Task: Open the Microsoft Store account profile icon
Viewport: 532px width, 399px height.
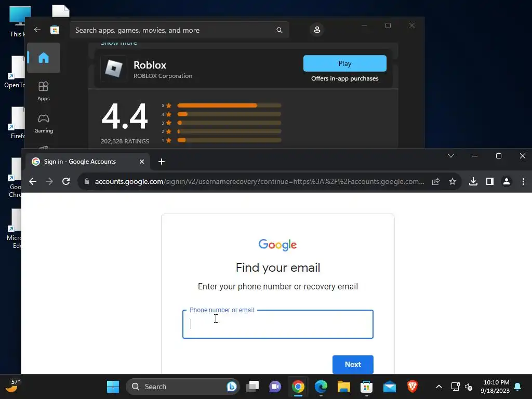Action: click(317, 30)
